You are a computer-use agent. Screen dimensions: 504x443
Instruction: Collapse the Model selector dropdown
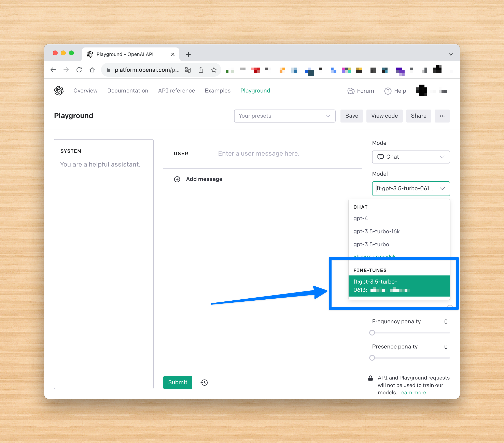pyautogui.click(x=442, y=189)
